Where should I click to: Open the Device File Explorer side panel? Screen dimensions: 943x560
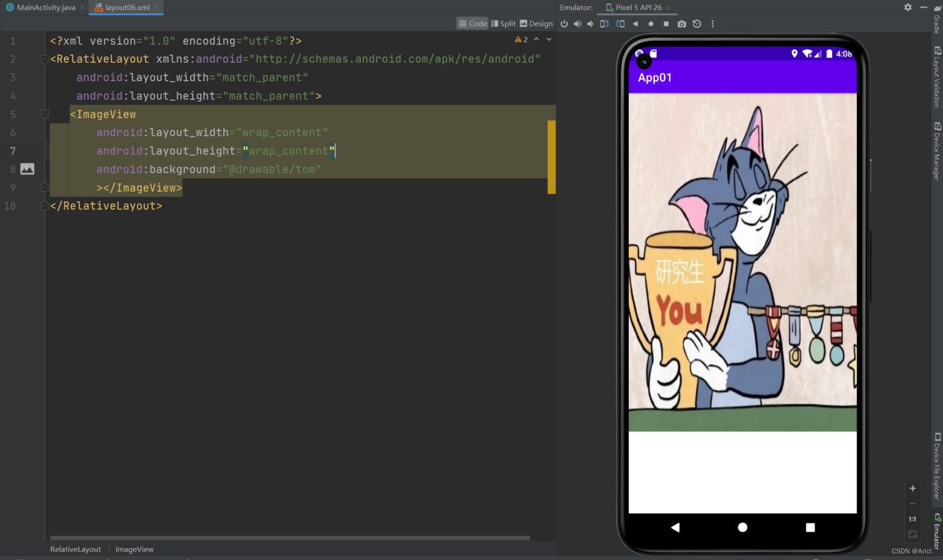[937, 466]
